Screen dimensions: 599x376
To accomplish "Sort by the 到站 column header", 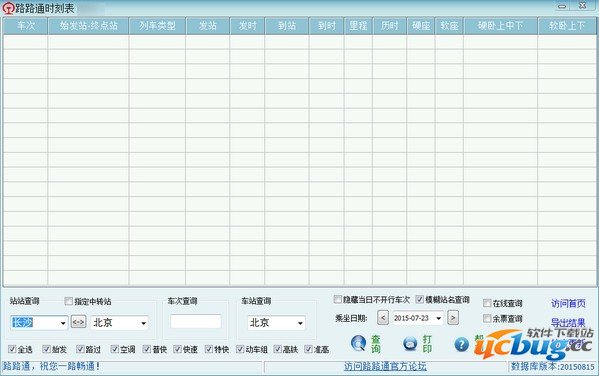I will click(x=287, y=26).
